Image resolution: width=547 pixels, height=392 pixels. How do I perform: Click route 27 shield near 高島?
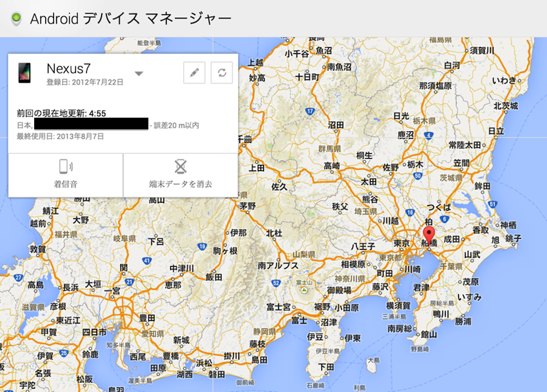18,278
